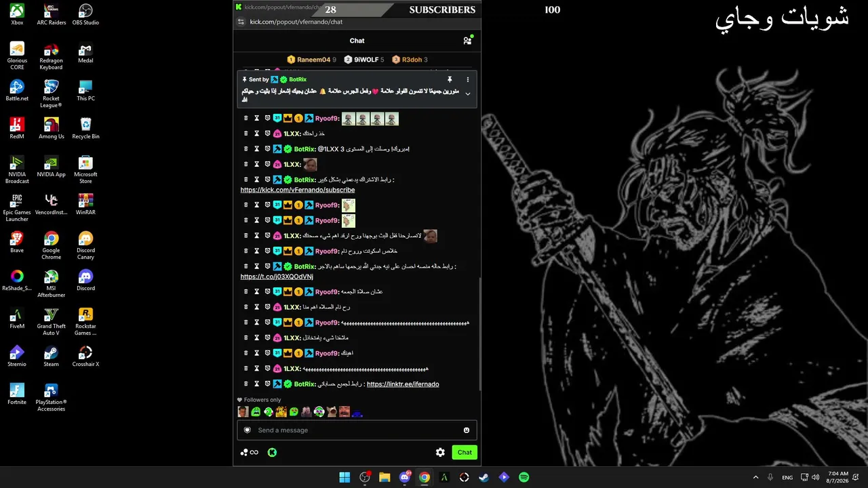Click the NVIDIA Broadcast desktop icon
This screenshot has width=868, height=488.
coord(17,170)
